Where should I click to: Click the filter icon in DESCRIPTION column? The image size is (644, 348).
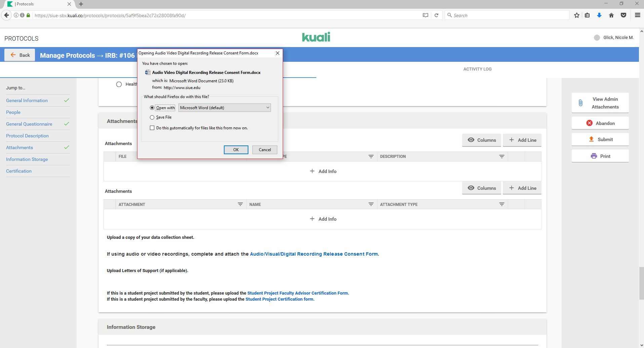click(501, 157)
